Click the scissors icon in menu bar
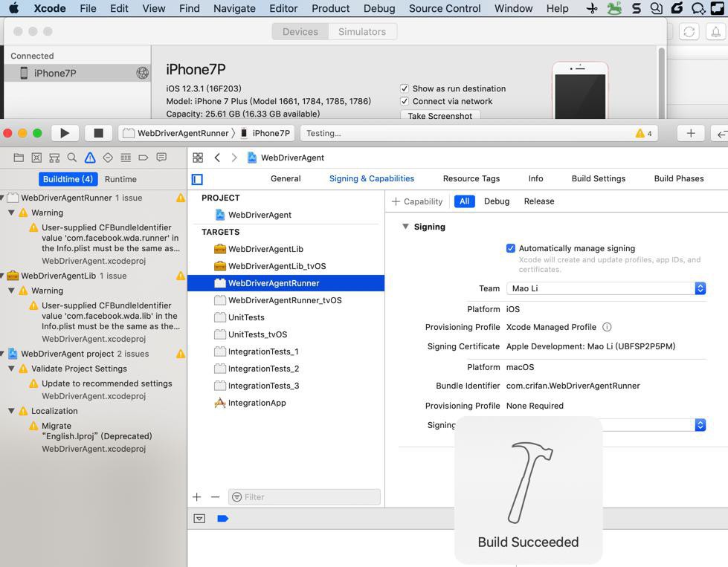This screenshot has height=567, width=728. [592, 8]
